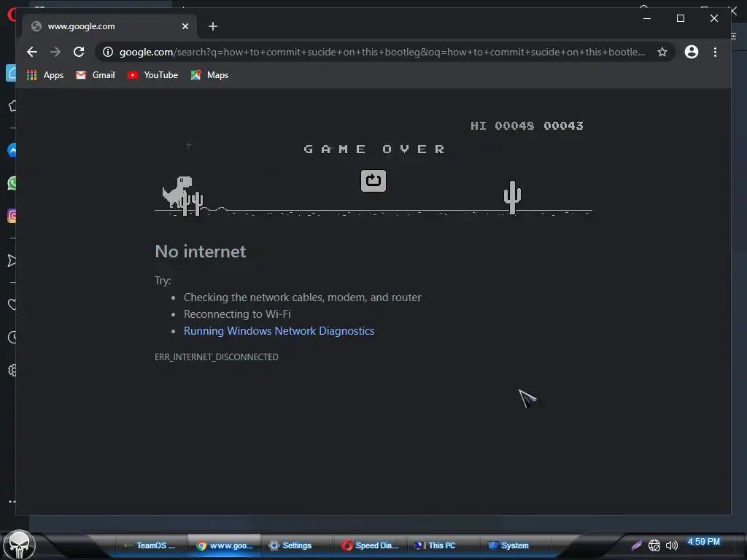Open a new tab with the plus button
Viewport: 747px width, 560px height.
pyautogui.click(x=213, y=26)
